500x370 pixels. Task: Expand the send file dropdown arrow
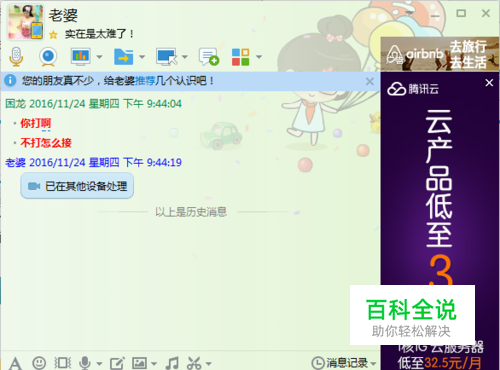(x=142, y=57)
